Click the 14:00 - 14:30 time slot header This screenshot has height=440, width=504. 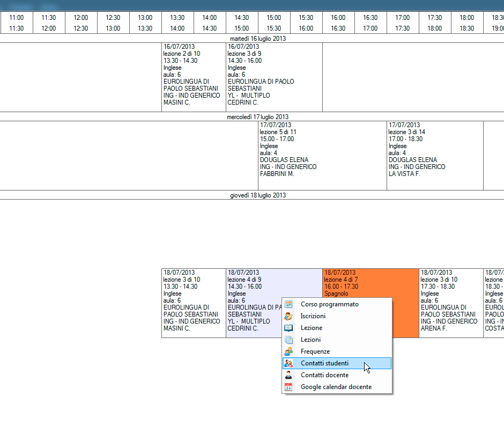click(210, 23)
